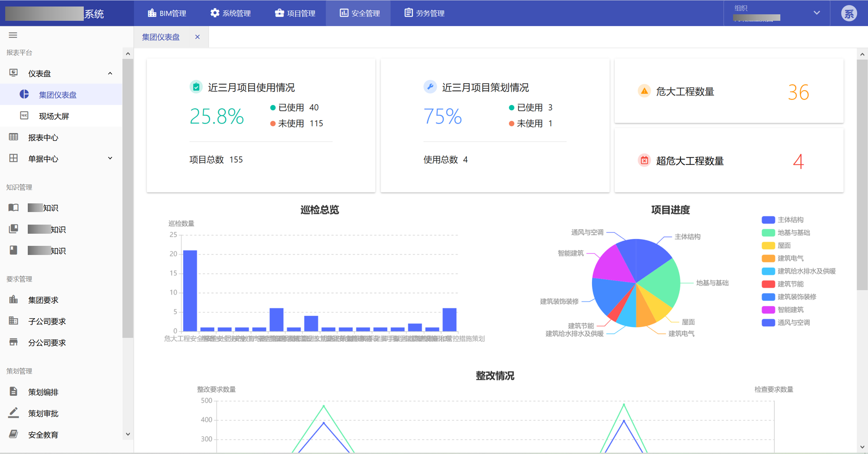Viewport: 868px width, 454px height.
Task: Click the 策划编排 document icon
Action: [x=13, y=392]
